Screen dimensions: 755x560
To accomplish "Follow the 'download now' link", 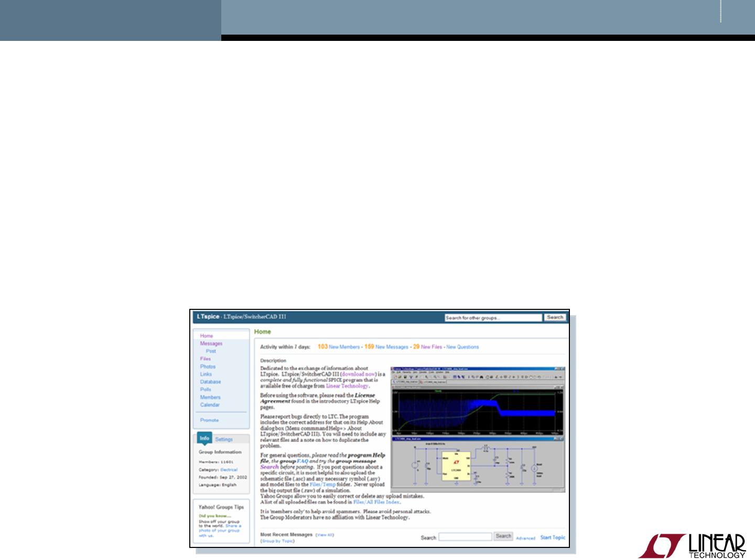I will click(x=358, y=374).
